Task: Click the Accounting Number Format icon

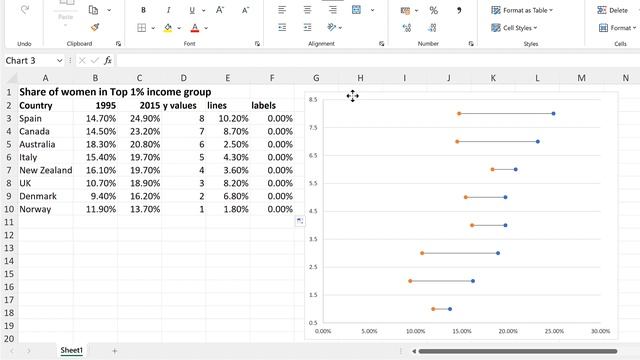Action: (x=405, y=11)
